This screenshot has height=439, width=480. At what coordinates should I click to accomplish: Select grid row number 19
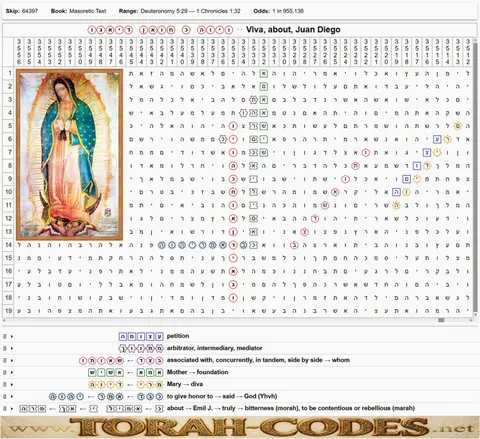coord(9,311)
